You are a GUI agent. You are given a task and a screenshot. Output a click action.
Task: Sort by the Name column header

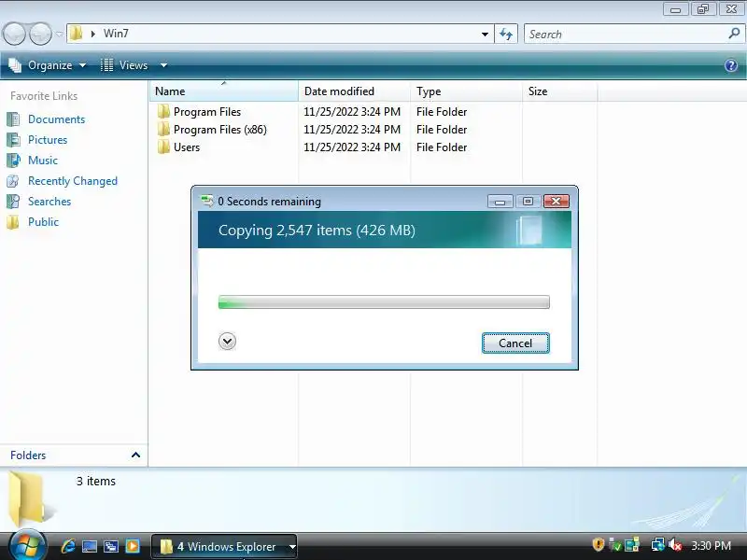[x=224, y=91]
